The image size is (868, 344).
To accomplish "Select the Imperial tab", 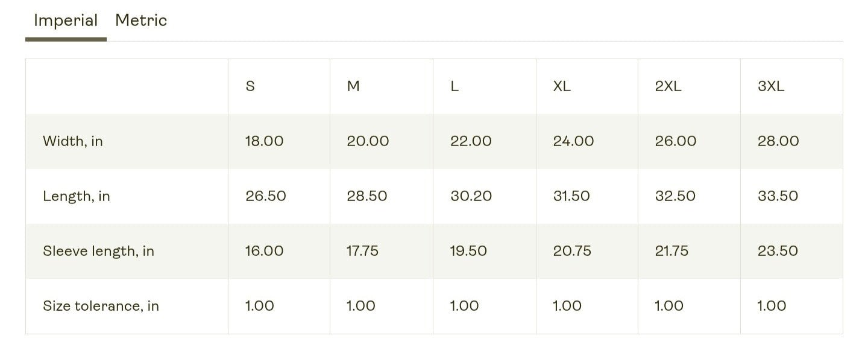I will [x=66, y=21].
